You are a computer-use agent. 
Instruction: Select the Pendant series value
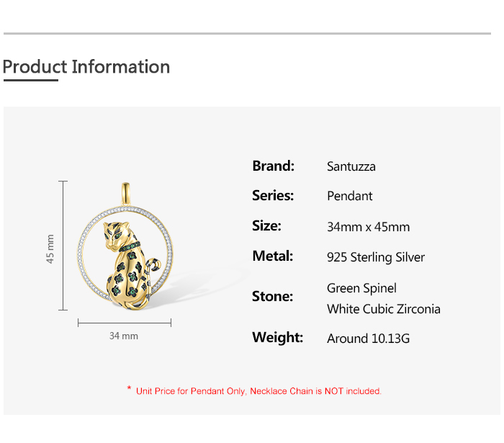(x=350, y=196)
